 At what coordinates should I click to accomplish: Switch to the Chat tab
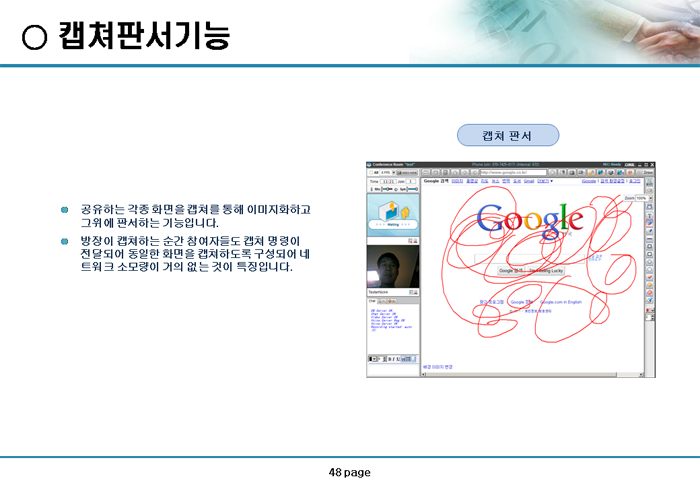click(372, 301)
